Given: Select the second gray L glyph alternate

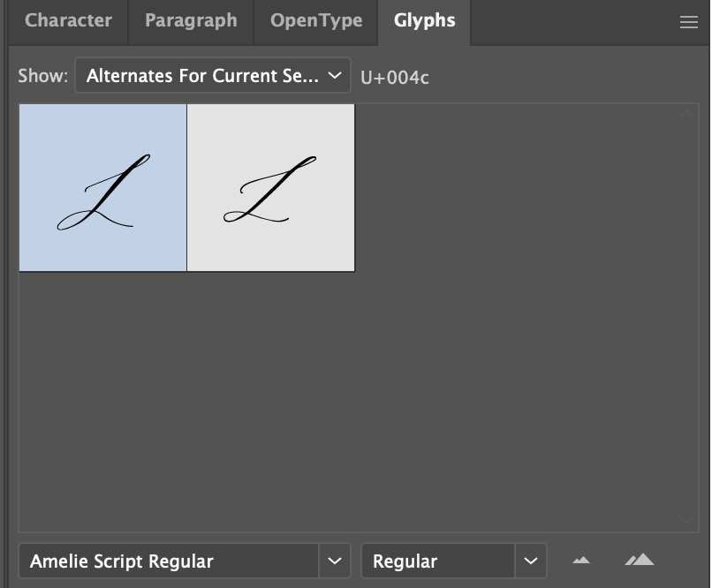Looking at the screenshot, I should coord(271,188).
